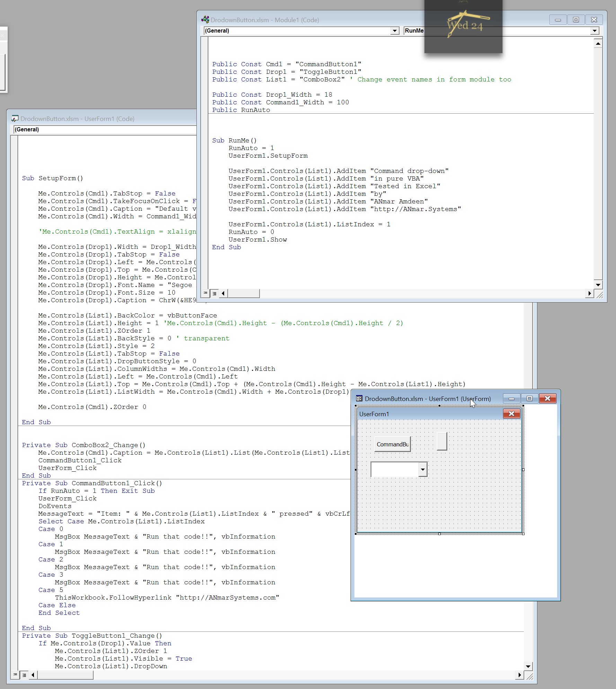Click the UserForm1 (Code) window title icon
Image resolution: width=616 pixels, height=689 pixels.
click(15, 119)
